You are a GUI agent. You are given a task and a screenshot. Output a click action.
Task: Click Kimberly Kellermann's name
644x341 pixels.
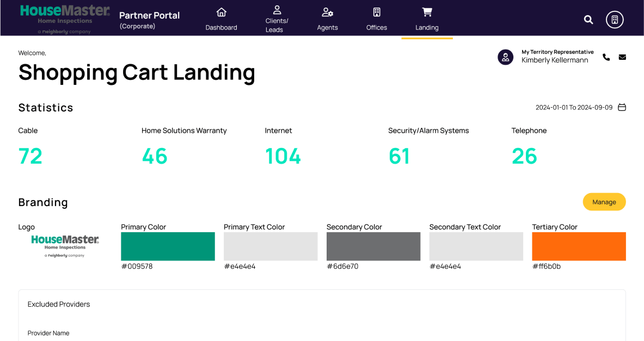555,60
